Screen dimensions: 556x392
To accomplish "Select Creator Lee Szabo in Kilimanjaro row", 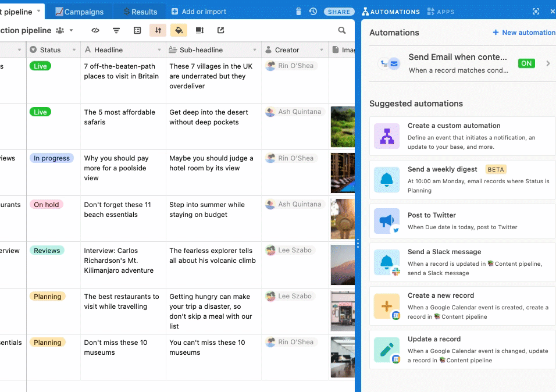I will (290, 251).
